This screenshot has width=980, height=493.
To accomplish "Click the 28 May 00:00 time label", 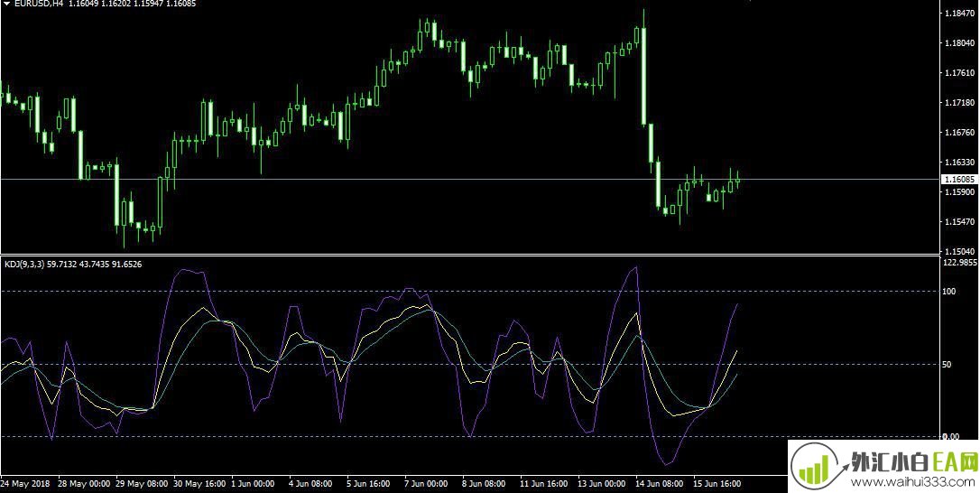I will [x=85, y=484].
